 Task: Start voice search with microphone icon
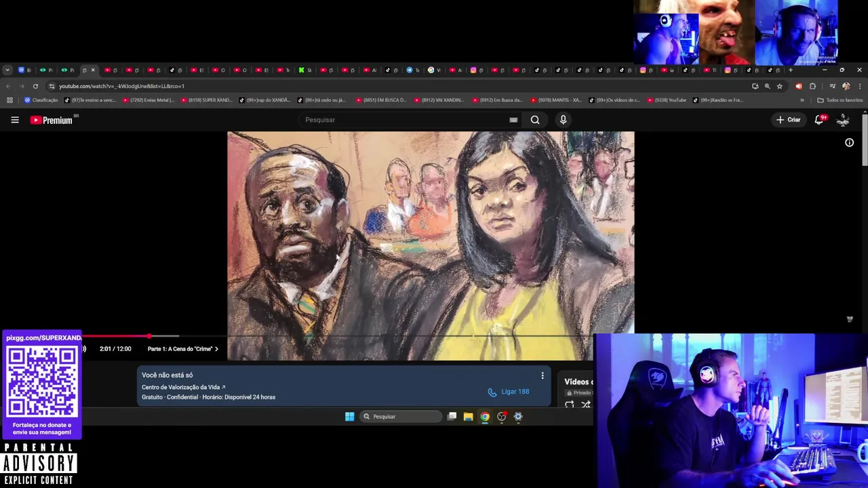click(x=563, y=120)
